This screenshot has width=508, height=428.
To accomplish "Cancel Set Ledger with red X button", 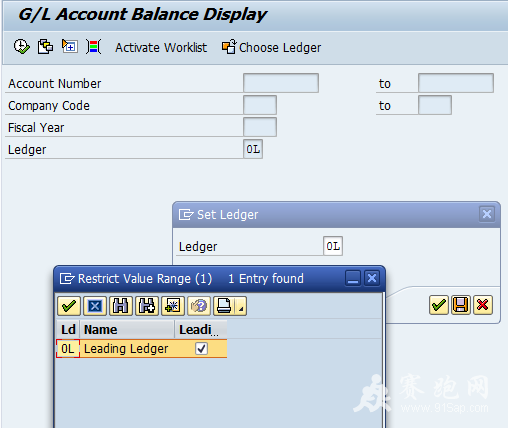I will 483,305.
